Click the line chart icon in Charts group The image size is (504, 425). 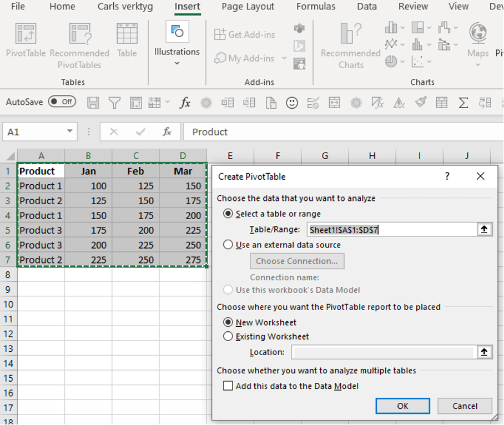(391, 44)
